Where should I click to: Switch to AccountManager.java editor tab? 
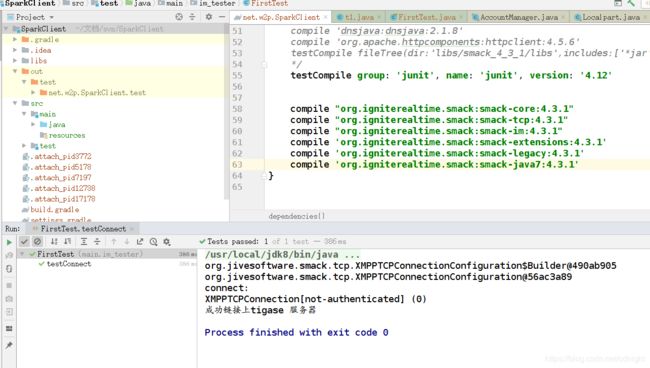[518, 17]
